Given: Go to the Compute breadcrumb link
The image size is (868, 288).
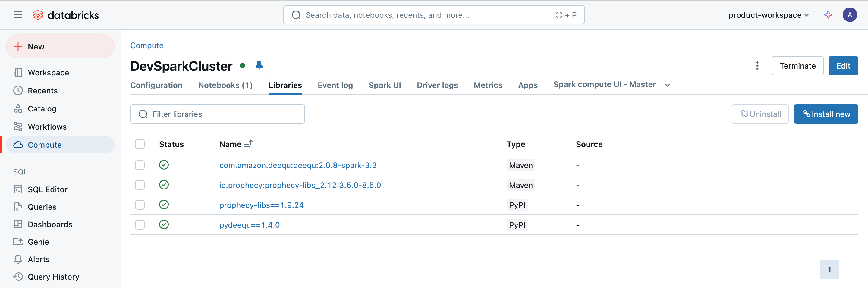Looking at the screenshot, I should 147,45.
